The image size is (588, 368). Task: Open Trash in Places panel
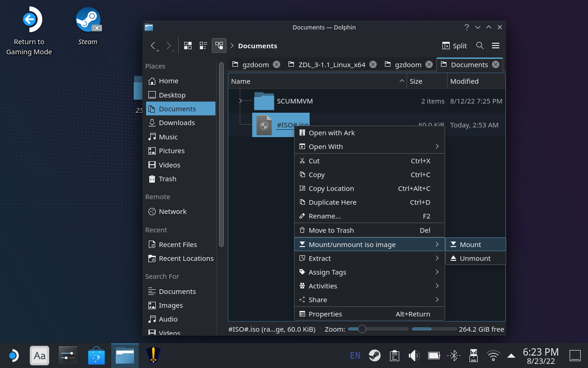[181, 179]
